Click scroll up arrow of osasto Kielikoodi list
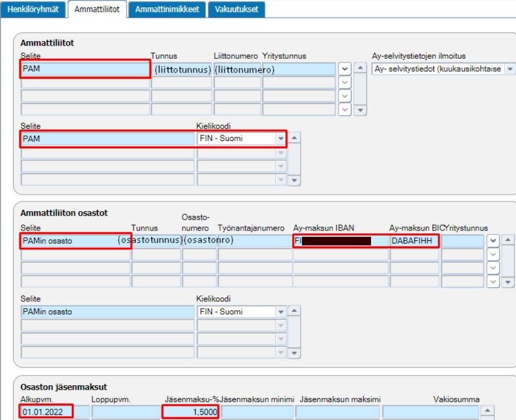Screen dimensions: 516x420 [x=294, y=310]
